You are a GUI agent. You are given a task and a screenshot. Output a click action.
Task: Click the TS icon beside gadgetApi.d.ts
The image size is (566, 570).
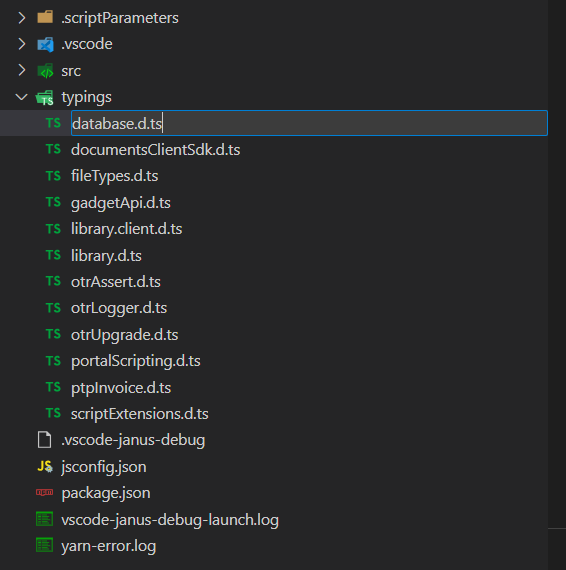(53, 202)
